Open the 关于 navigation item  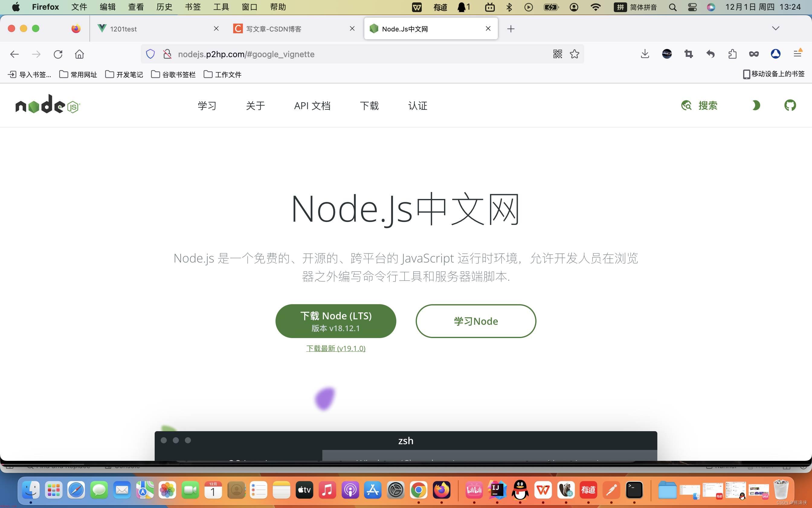pos(255,106)
